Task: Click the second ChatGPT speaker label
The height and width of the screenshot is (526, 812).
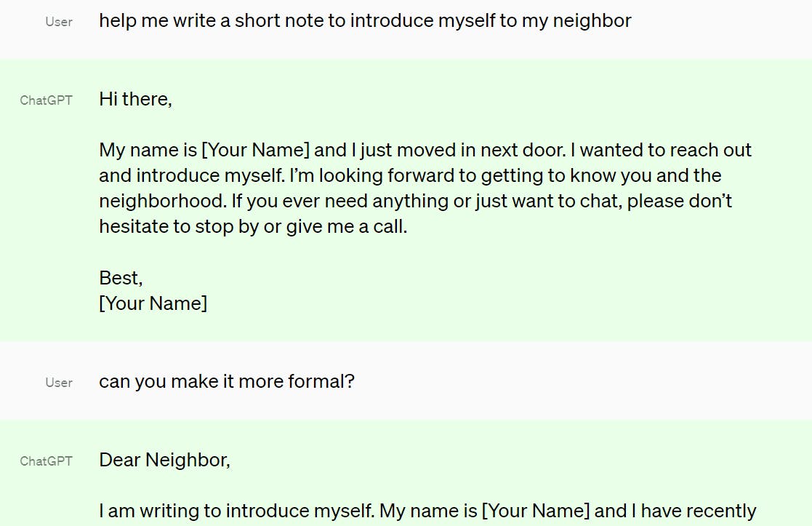Action: (x=46, y=461)
